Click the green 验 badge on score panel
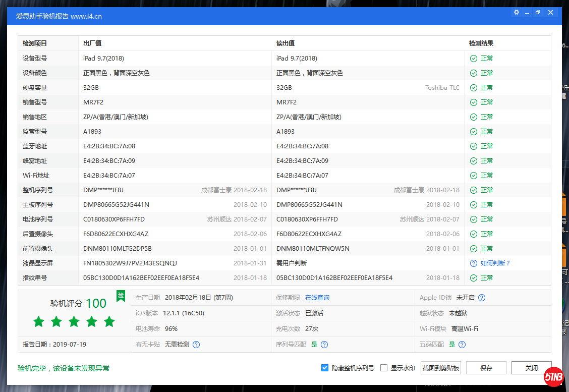 click(121, 295)
